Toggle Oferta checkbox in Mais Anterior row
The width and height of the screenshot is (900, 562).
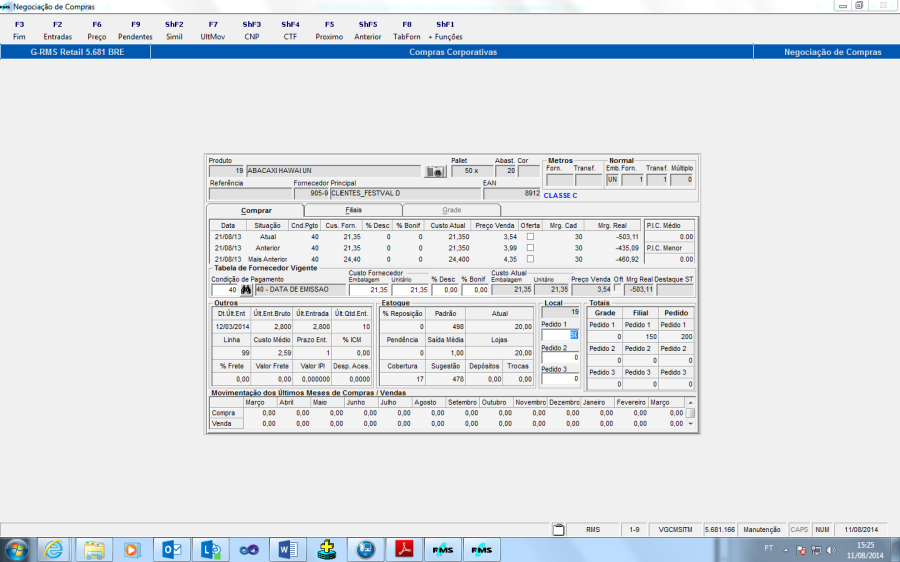click(x=530, y=259)
